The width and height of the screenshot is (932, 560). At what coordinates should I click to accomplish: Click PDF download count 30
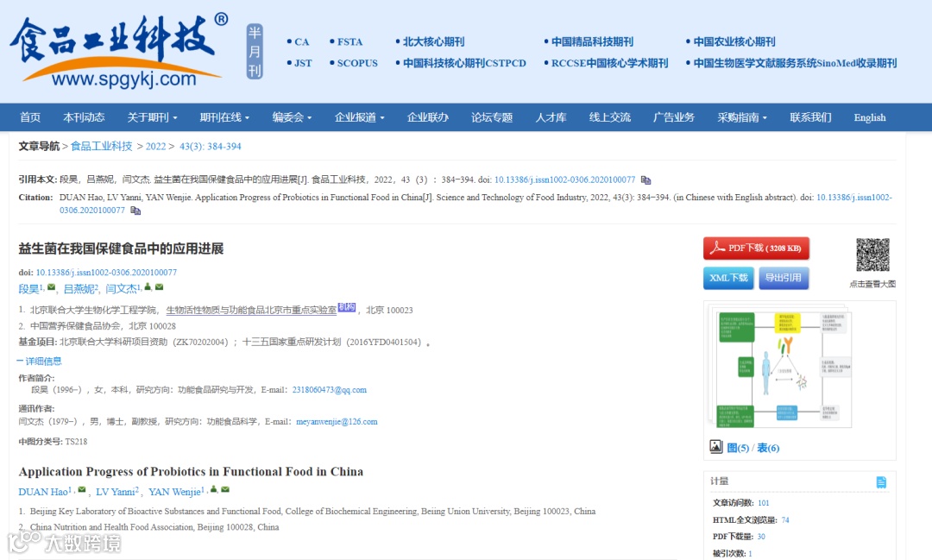coord(761,536)
